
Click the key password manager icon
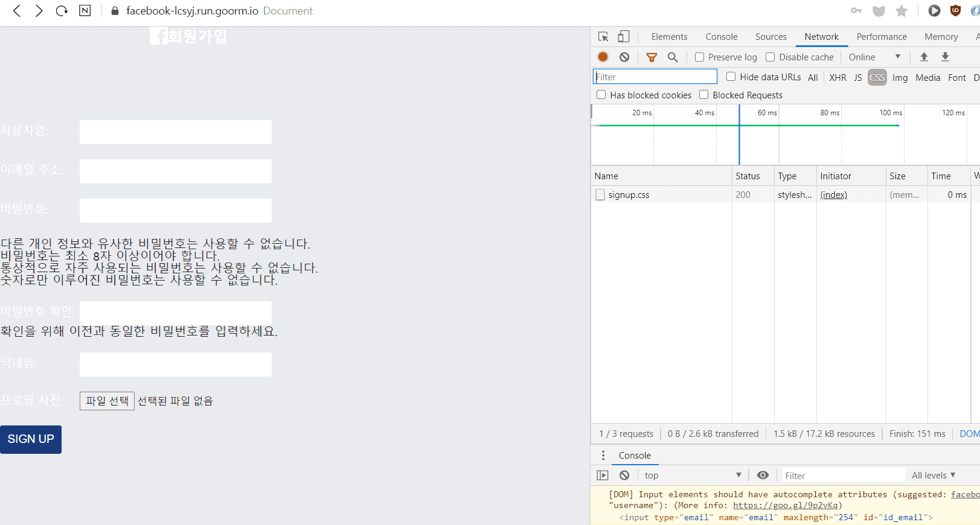856,11
